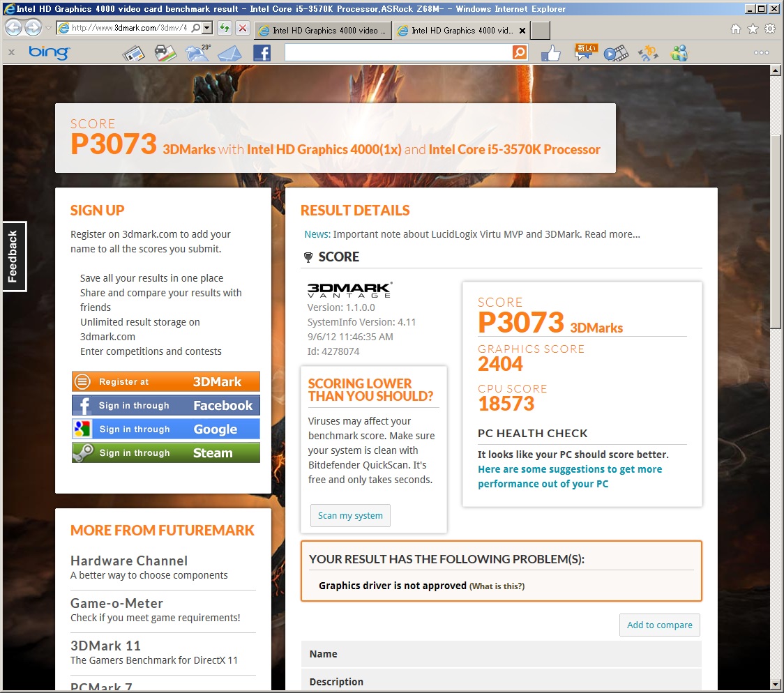The image size is (784, 693).
Task: Click the SystemInfo Version: 4.11 text
Action: (x=361, y=322)
